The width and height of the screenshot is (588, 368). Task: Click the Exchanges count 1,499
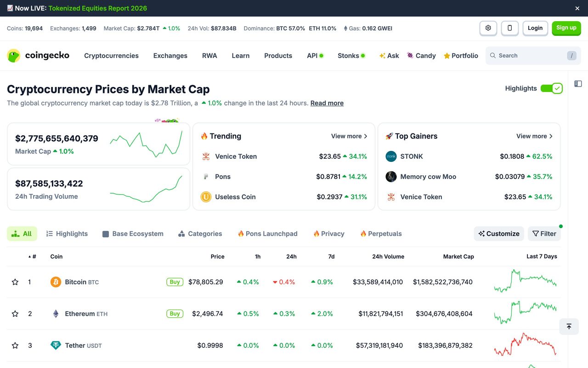point(89,29)
